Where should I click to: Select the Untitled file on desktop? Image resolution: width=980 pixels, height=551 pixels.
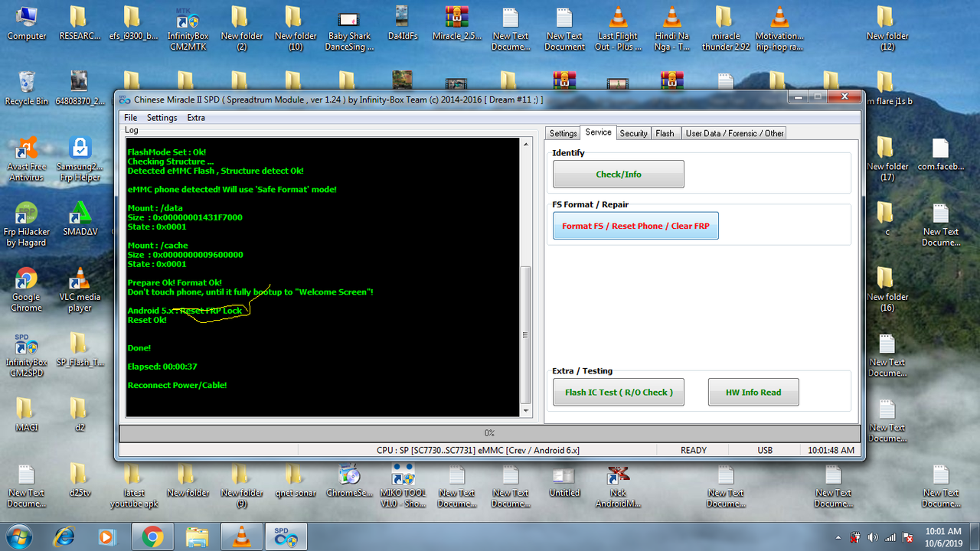(564, 480)
